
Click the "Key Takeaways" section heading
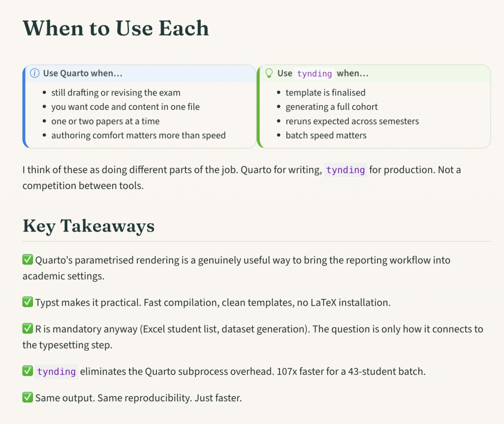pyautogui.click(x=89, y=226)
